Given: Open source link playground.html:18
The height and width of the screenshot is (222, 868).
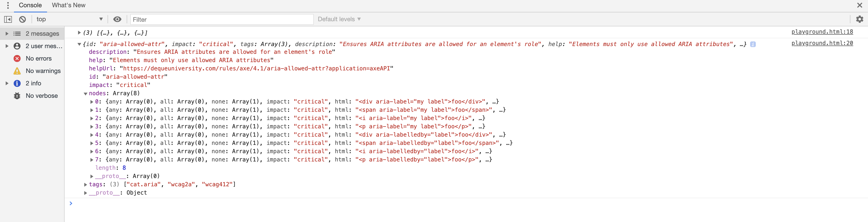Looking at the screenshot, I should (822, 32).
